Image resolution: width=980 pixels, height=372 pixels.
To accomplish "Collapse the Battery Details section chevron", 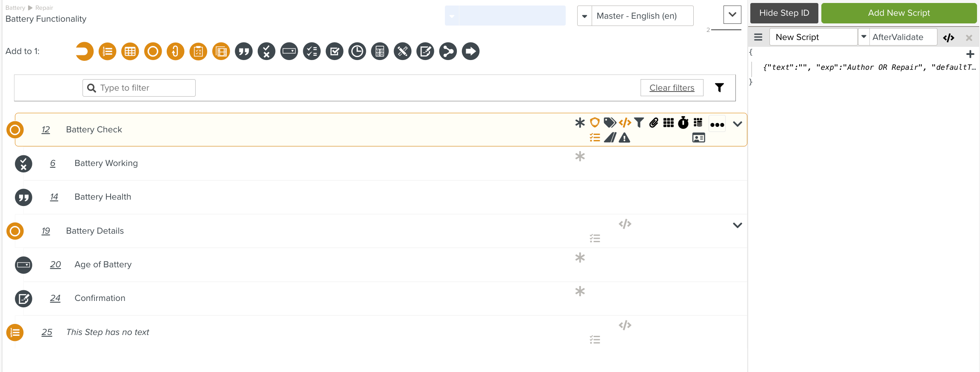I will [738, 225].
